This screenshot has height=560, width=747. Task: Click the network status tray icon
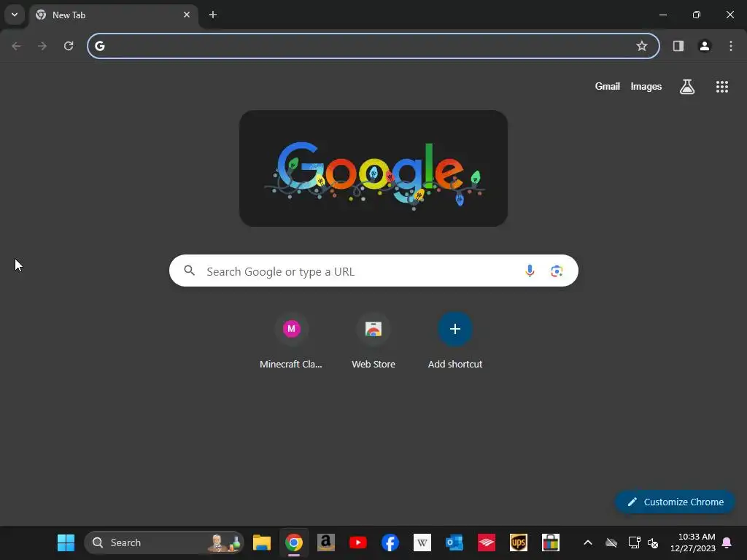point(634,542)
